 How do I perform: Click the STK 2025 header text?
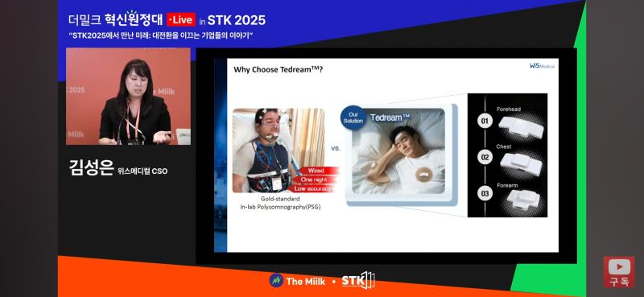[x=236, y=19]
